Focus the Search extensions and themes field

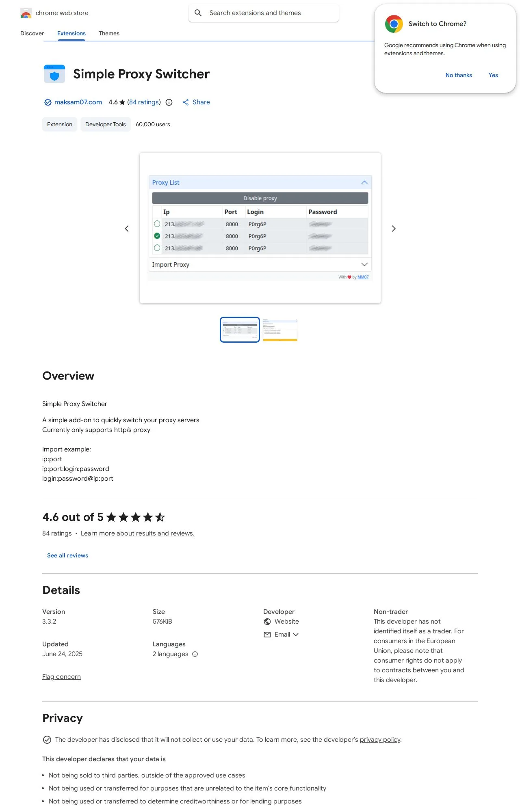263,13
